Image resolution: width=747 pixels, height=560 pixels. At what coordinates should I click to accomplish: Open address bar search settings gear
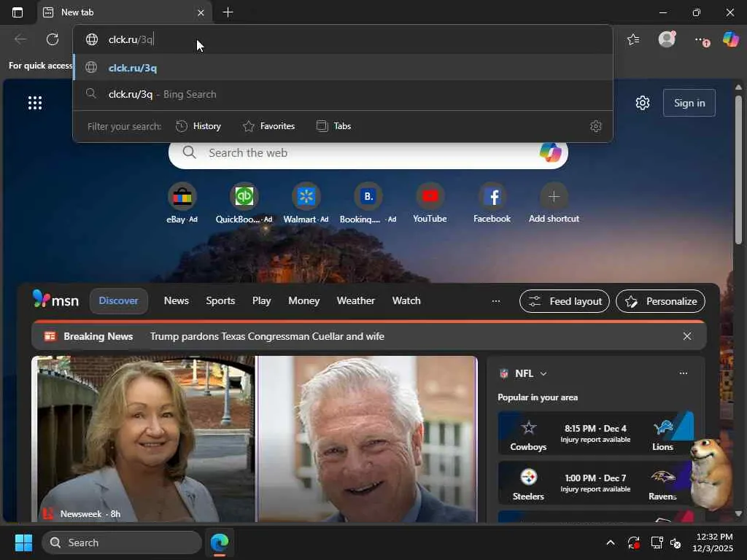pos(595,126)
